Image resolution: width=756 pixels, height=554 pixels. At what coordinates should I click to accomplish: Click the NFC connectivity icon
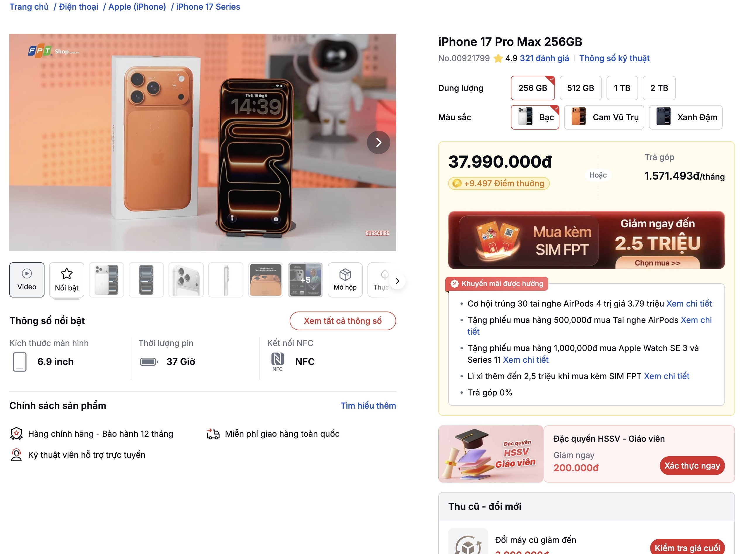[x=277, y=359]
